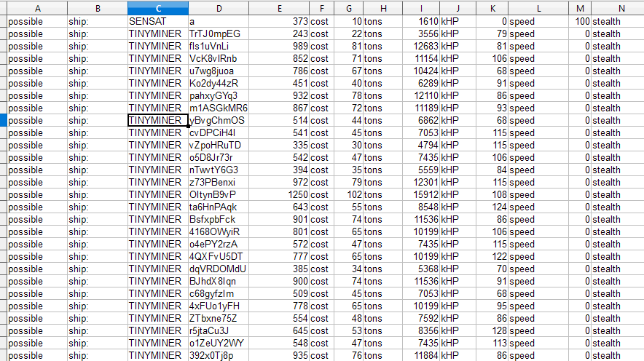This screenshot has height=361, width=644.
Task: Select cell containing TrTJ0mpEG
Action: click(219, 33)
